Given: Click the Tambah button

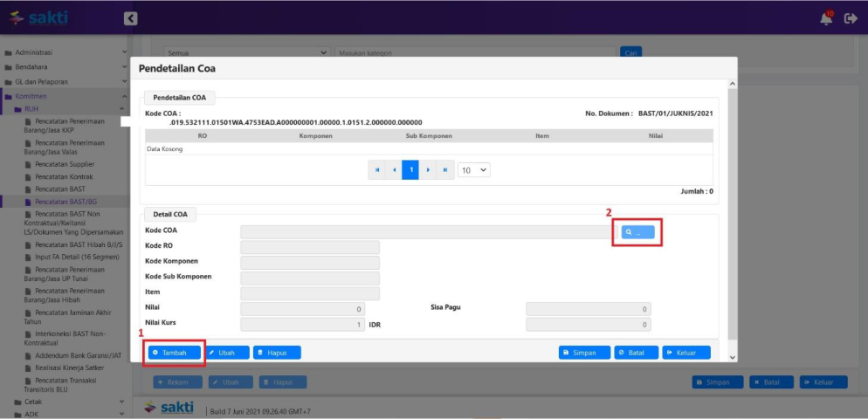Looking at the screenshot, I should point(175,353).
